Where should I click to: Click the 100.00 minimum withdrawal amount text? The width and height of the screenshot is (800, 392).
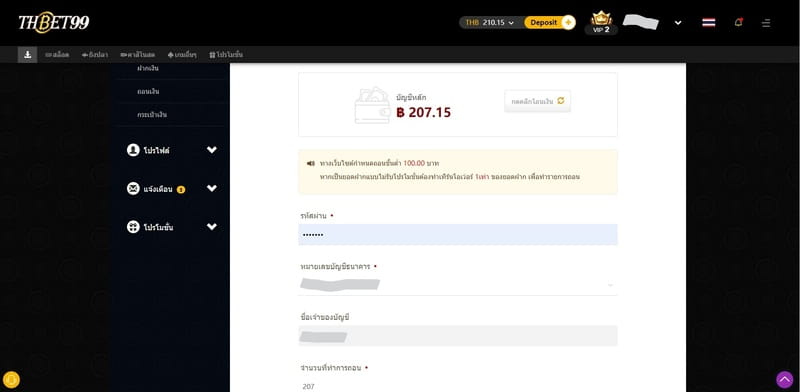(x=414, y=163)
